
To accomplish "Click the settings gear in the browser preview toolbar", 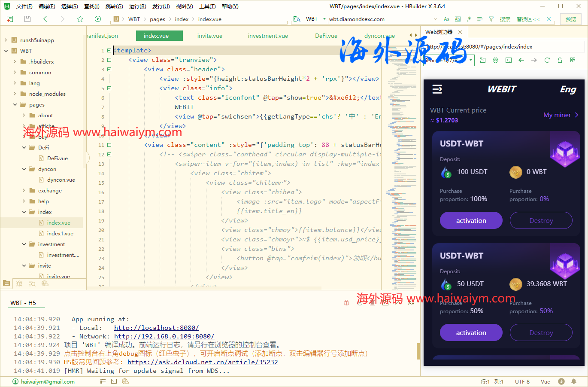I will pos(495,60).
